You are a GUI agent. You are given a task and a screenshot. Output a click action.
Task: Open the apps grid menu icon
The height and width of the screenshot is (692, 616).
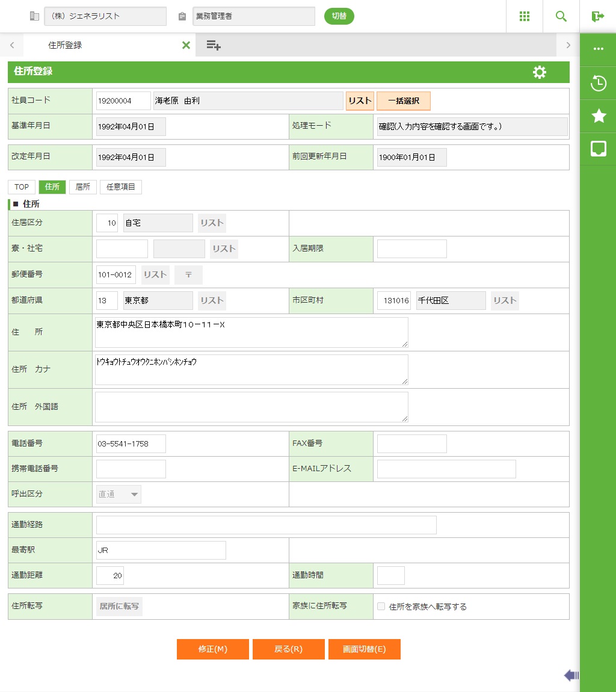click(524, 16)
